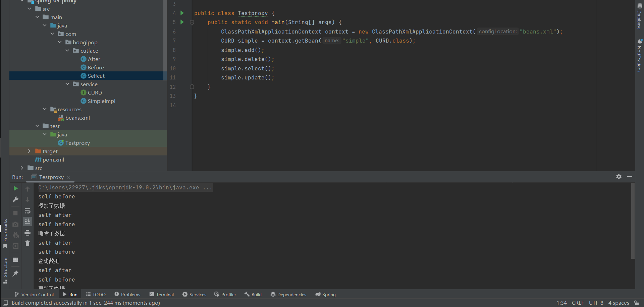Clear console with the trash icon
The image size is (644, 307).
pyautogui.click(x=28, y=243)
